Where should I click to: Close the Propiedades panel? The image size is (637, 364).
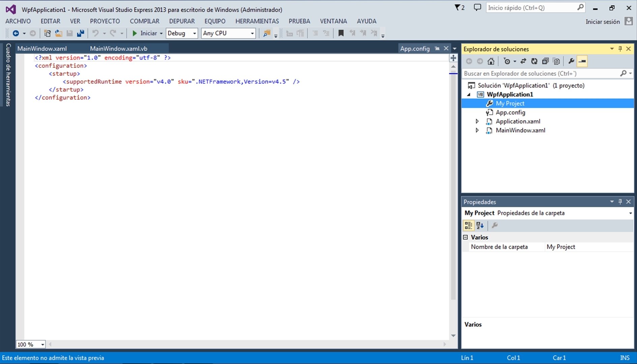click(x=628, y=202)
